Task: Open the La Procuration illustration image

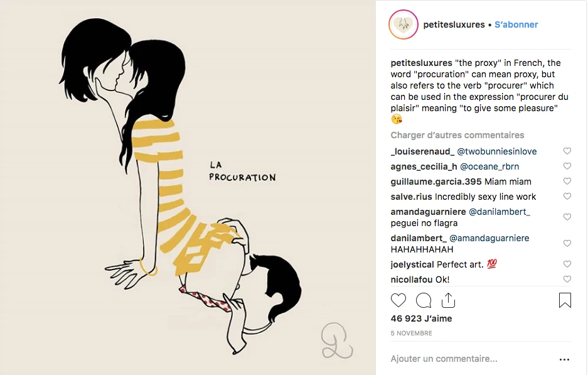Action: (188, 187)
